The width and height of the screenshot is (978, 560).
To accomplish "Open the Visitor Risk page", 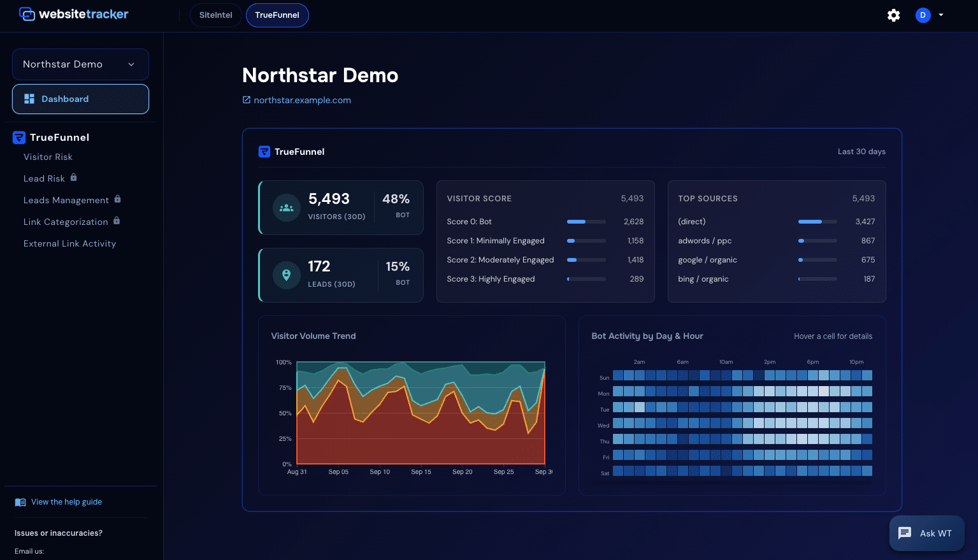I will click(48, 157).
